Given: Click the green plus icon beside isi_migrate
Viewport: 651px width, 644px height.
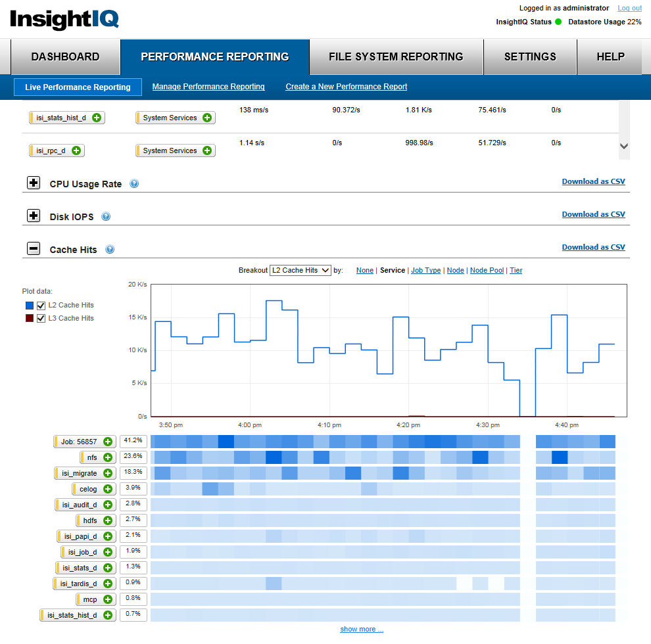Looking at the screenshot, I should pyautogui.click(x=109, y=472).
